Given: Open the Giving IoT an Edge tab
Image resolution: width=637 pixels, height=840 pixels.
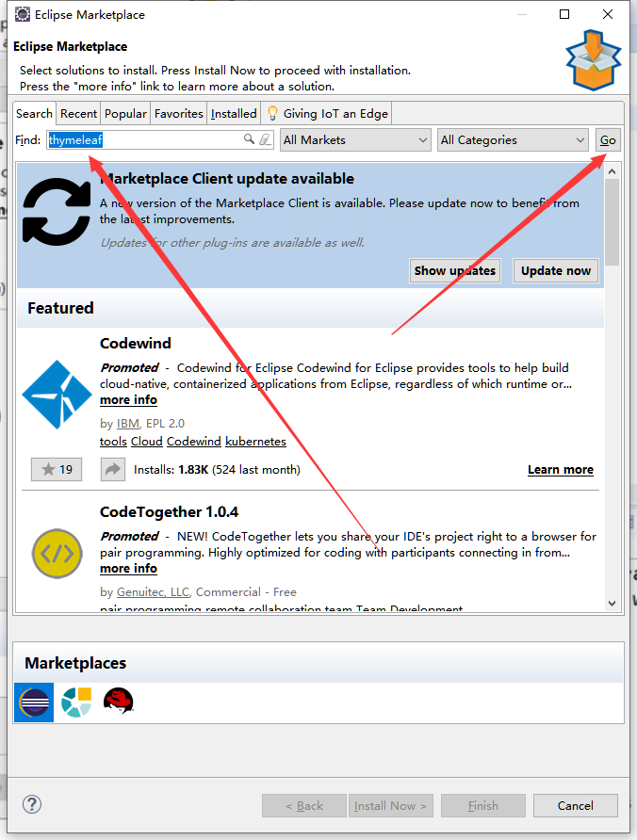Looking at the screenshot, I should coord(327,114).
